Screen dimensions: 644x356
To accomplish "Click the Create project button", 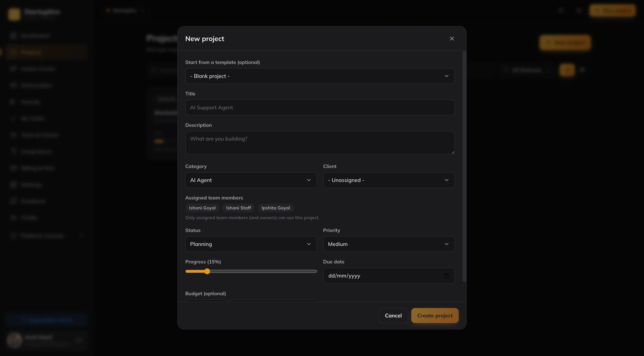I will (435, 316).
